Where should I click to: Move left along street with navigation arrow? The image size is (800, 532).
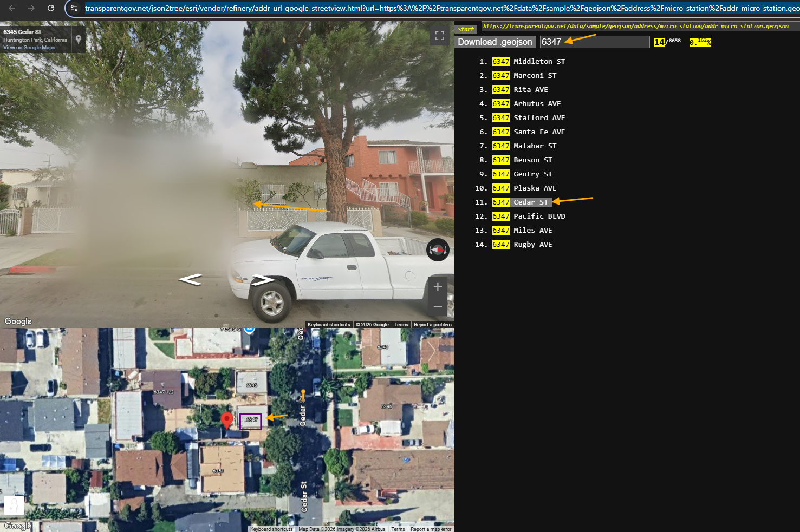pos(191,279)
